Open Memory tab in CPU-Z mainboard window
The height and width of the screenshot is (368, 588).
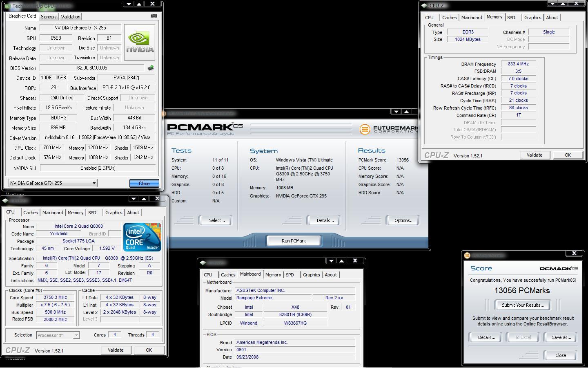point(273,275)
